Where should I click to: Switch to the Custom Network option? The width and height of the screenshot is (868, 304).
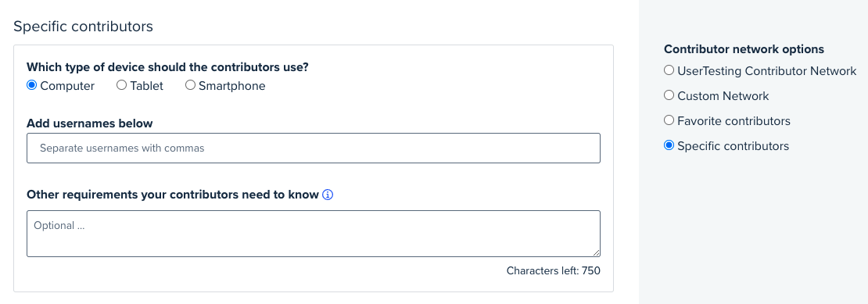click(669, 95)
